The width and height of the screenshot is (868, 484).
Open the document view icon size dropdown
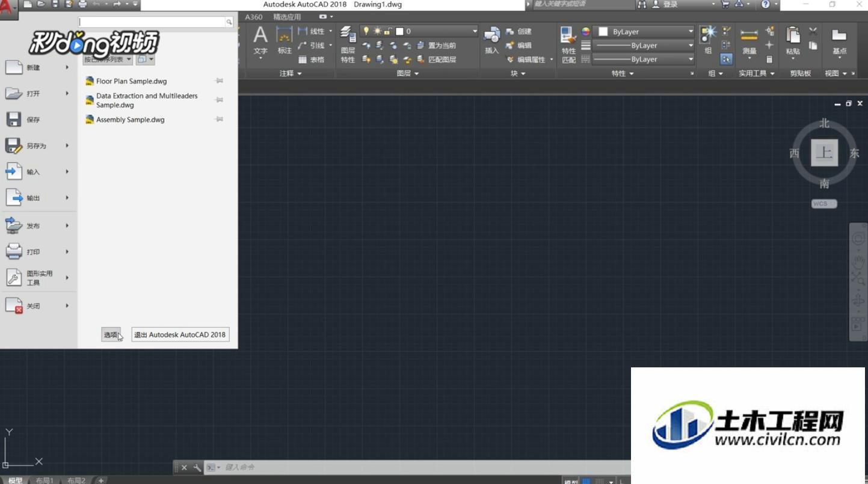[145, 60]
